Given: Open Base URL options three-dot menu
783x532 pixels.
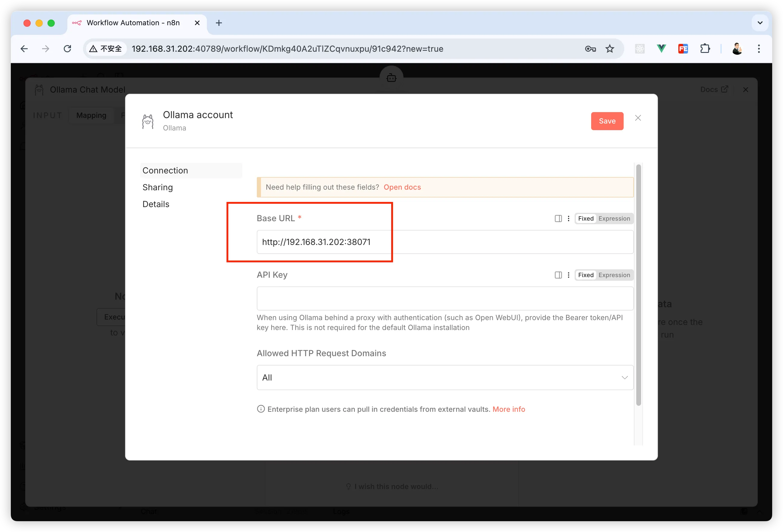Looking at the screenshot, I should [568, 219].
